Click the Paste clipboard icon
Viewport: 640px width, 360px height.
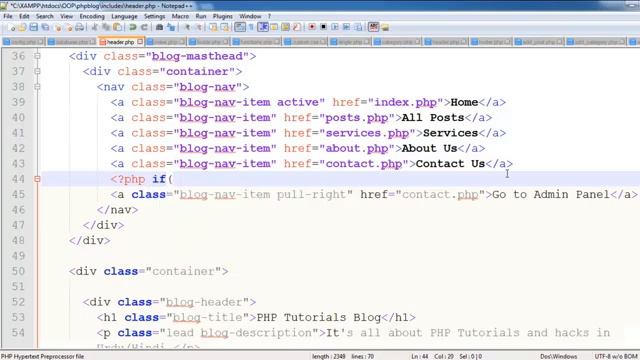coord(118,27)
